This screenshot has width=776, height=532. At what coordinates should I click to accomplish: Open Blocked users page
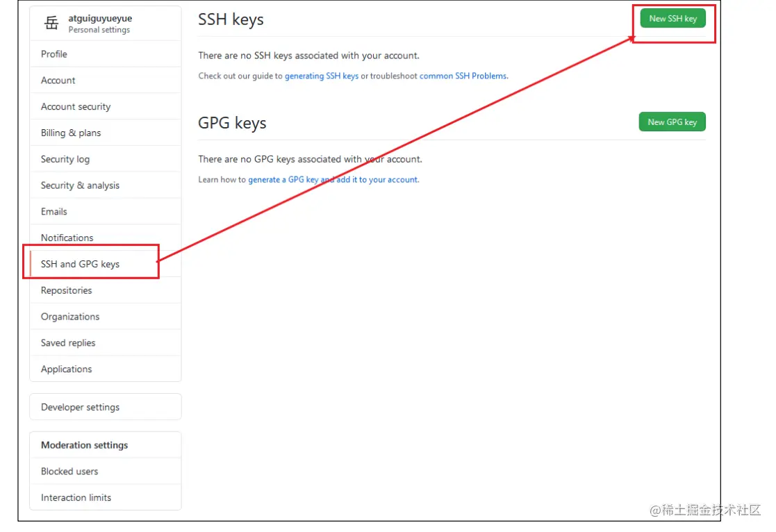106,471
